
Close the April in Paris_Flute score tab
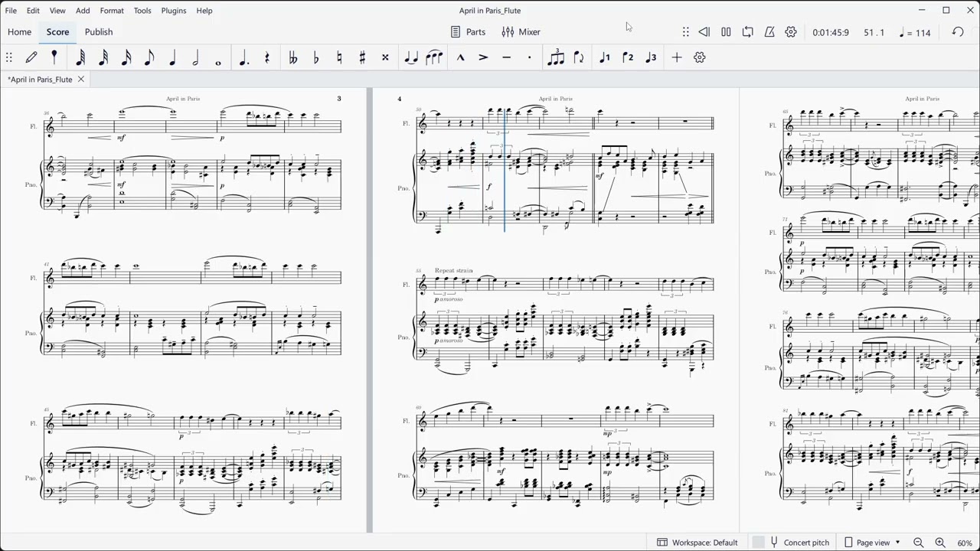click(80, 80)
